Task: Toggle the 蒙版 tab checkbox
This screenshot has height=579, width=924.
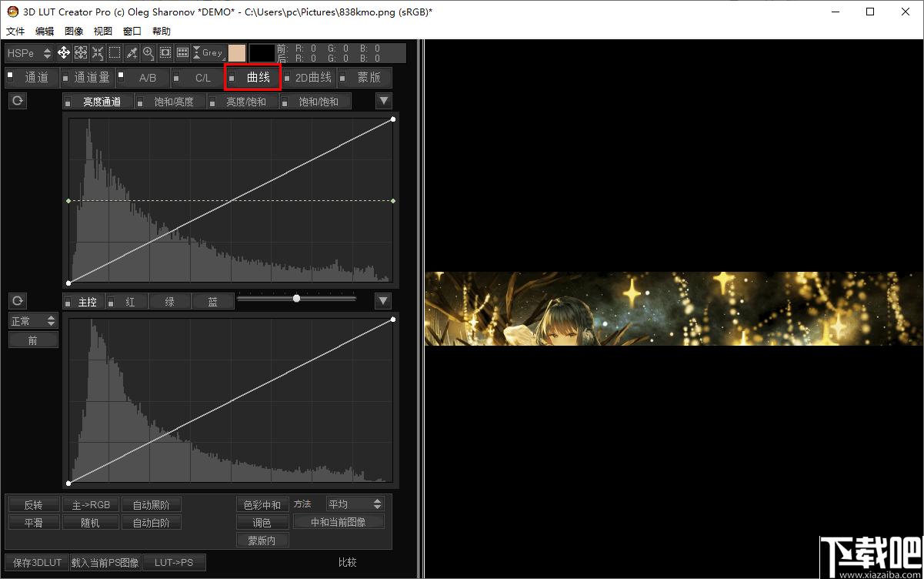Action: (342, 78)
